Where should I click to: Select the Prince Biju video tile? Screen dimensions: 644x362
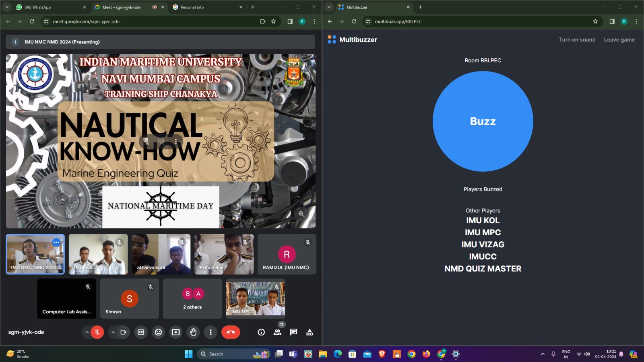click(x=224, y=254)
